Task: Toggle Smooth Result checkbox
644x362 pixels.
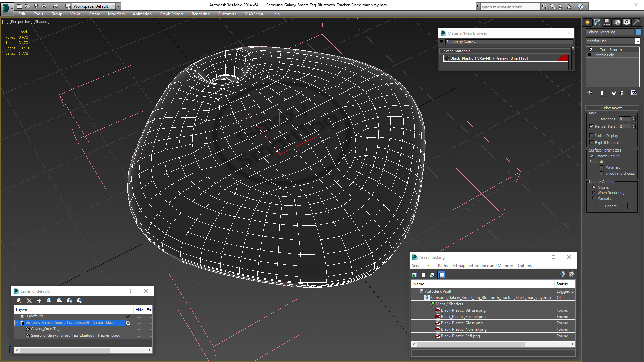Action: click(x=592, y=156)
